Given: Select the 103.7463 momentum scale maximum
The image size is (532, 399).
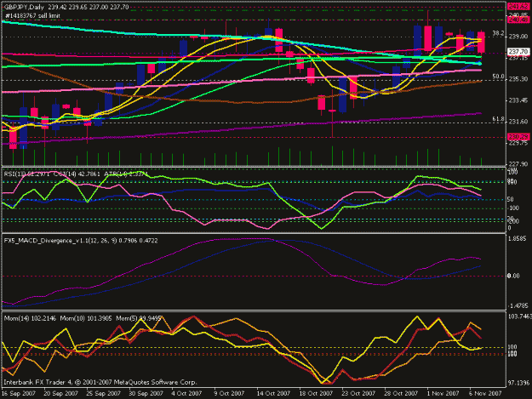Looking at the screenshot, I should [x=519, y=316].
